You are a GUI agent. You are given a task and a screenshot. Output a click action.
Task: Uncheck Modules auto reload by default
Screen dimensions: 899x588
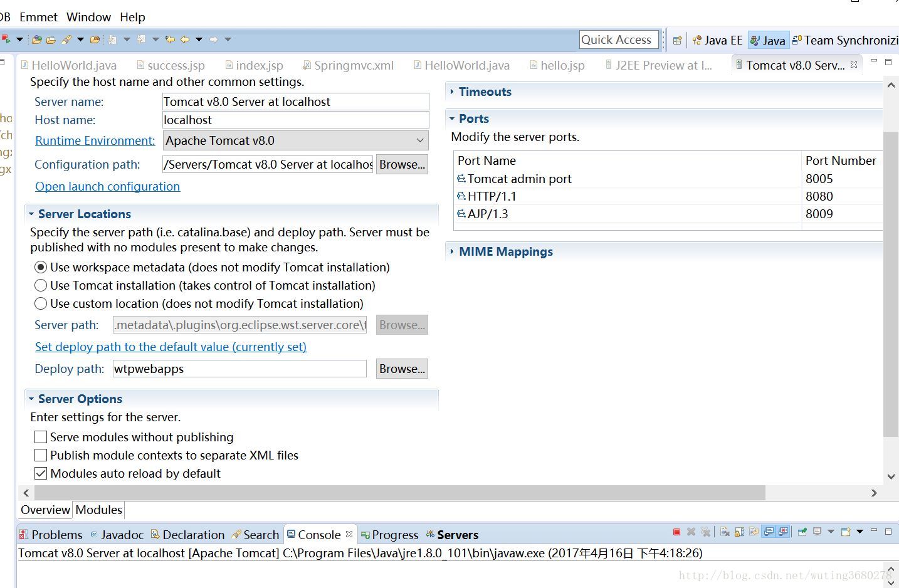[41, 473]
